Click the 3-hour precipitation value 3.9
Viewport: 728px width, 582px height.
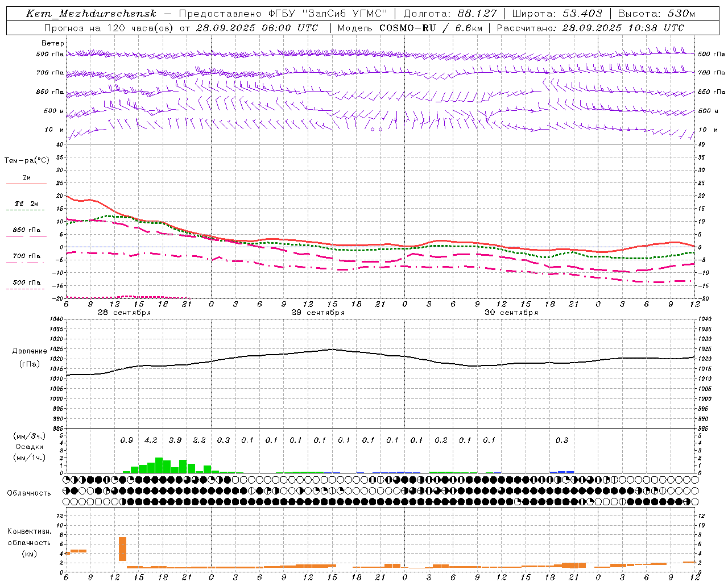175,440
